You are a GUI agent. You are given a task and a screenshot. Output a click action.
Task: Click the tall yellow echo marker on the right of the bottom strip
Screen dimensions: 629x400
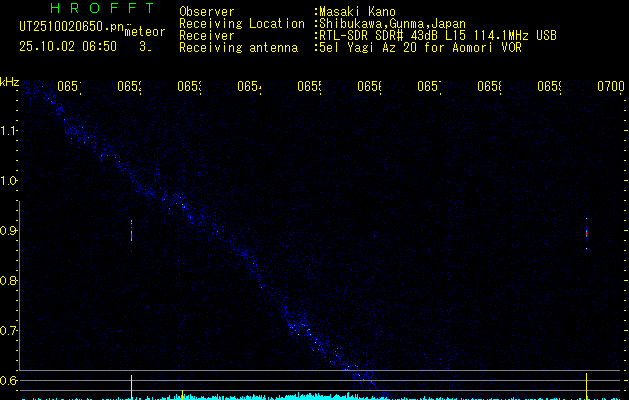(x=586, y=386)
